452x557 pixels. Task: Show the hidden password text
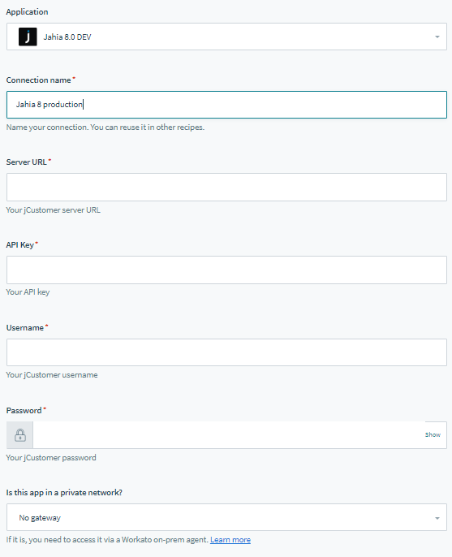click(432, 435)
